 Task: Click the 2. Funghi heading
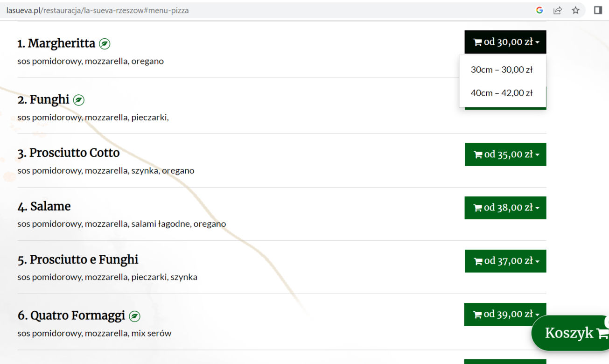click(x=43, y=99)
